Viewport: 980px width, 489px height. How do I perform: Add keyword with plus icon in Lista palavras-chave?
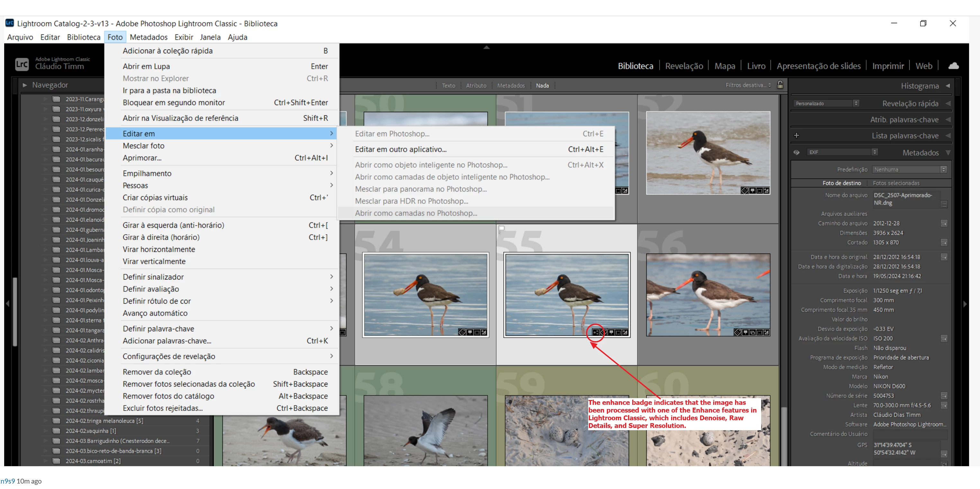click(x=796, y=135)
